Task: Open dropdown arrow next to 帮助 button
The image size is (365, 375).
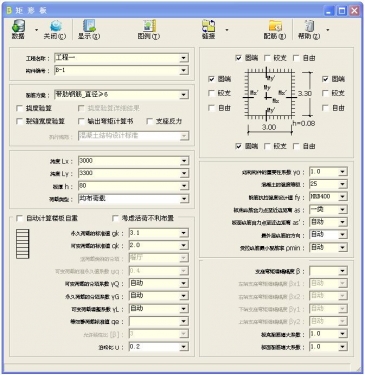Action: [x=328, y=30]
